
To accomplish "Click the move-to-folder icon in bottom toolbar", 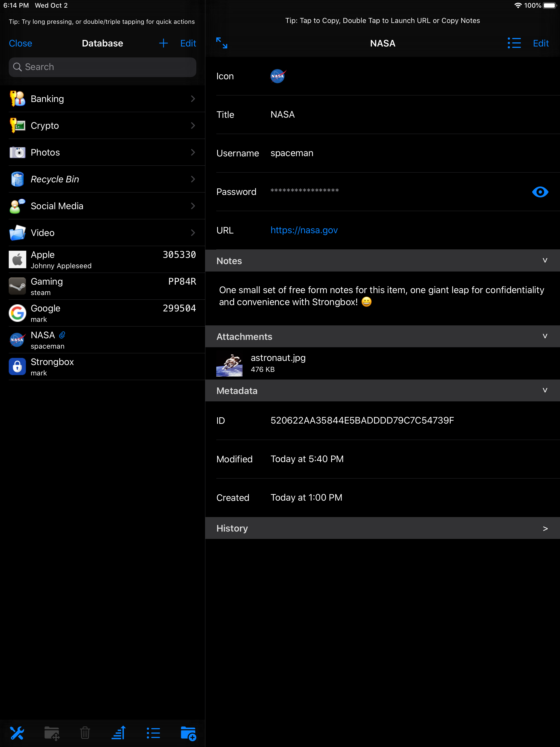I will 52,733.
